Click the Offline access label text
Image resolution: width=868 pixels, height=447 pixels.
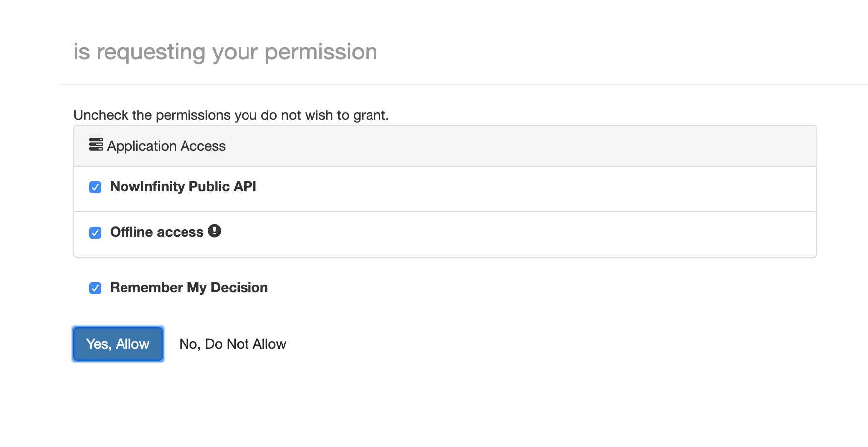[x=157, y=232]
